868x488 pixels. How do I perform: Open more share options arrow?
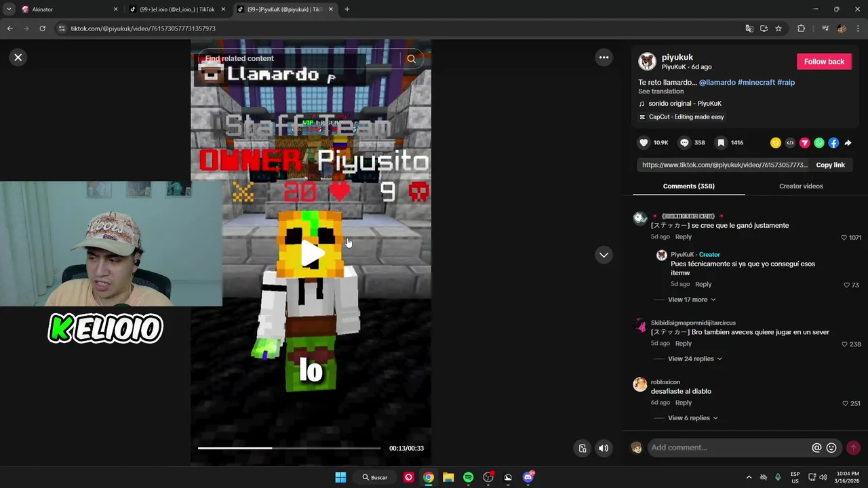click(x=848, y=143)
